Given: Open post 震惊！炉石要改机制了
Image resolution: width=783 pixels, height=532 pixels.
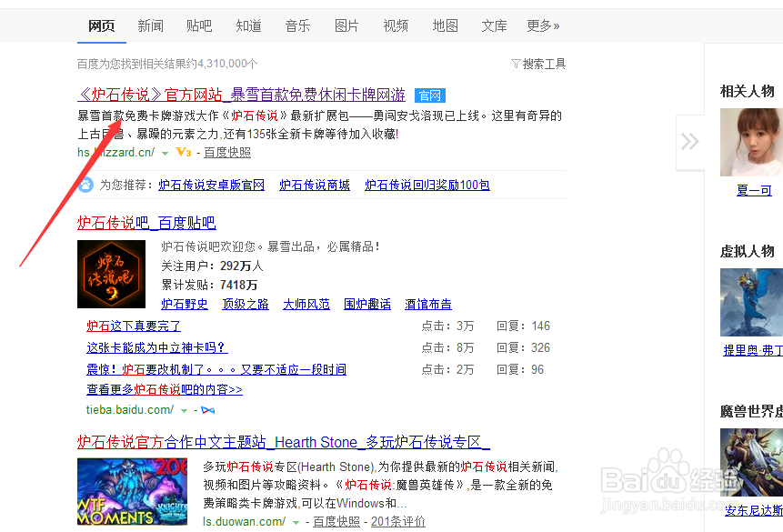Looking at the screenshot, I should click(216, 369).
